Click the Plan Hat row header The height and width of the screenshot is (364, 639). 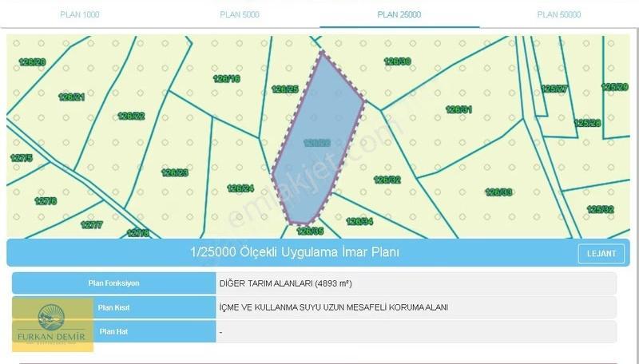point(113,331)
